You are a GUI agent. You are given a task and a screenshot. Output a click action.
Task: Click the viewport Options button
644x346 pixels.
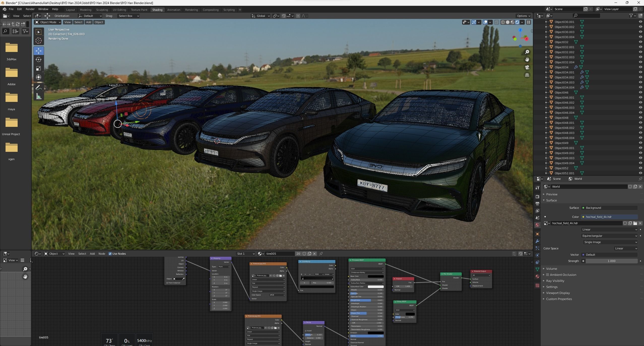tap(523, 16)
